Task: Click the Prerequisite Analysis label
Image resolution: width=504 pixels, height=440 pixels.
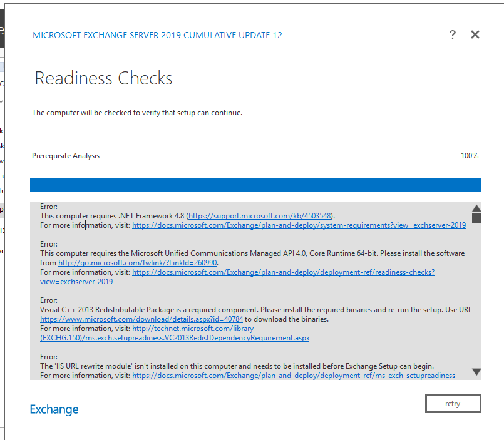Action: pos(66,156)
